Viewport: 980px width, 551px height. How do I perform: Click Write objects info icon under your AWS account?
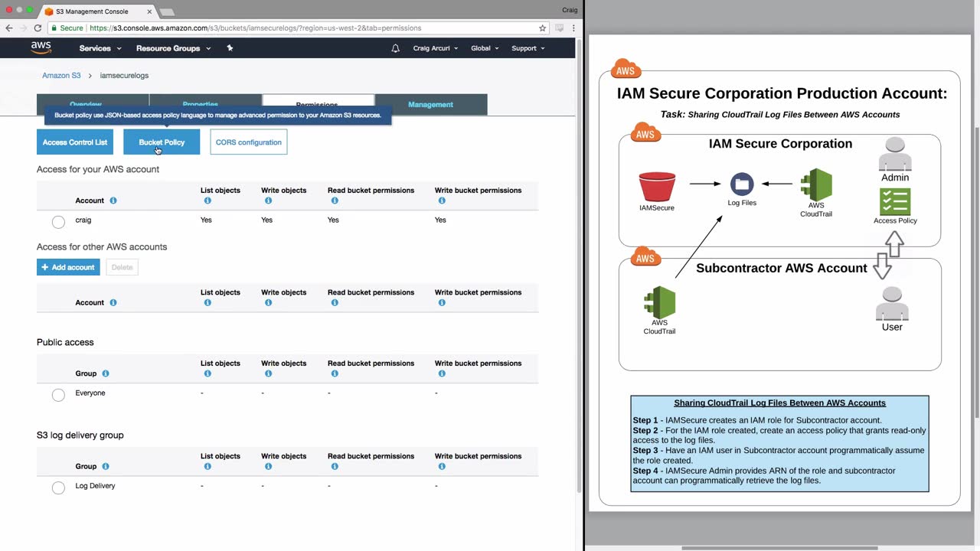coord(268,201)
